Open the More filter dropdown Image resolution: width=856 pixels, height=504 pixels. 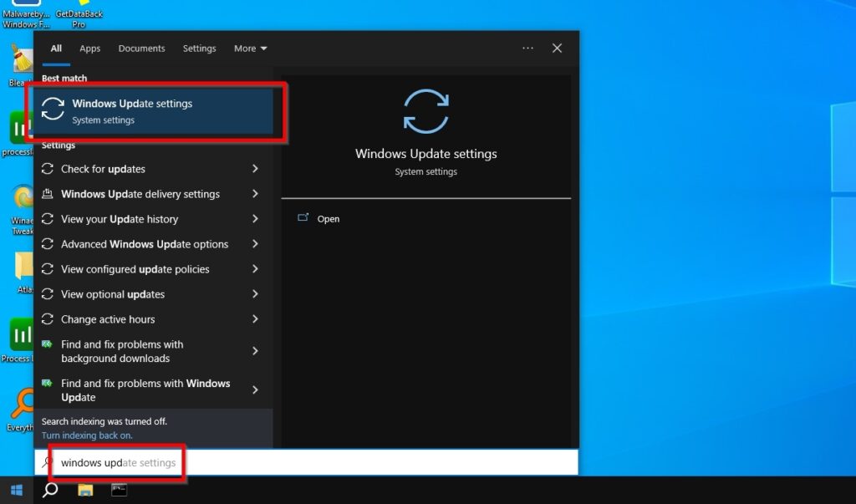(250, 48)
